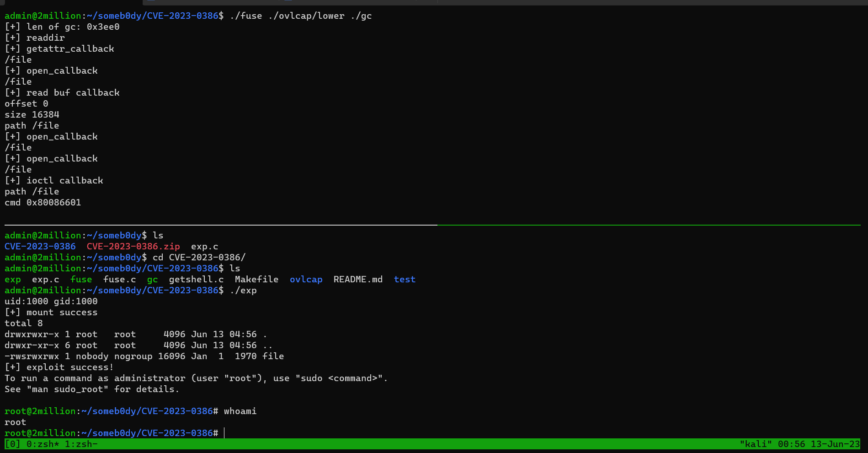Click the "getshell.c" file name

click(x=197, y=279)
